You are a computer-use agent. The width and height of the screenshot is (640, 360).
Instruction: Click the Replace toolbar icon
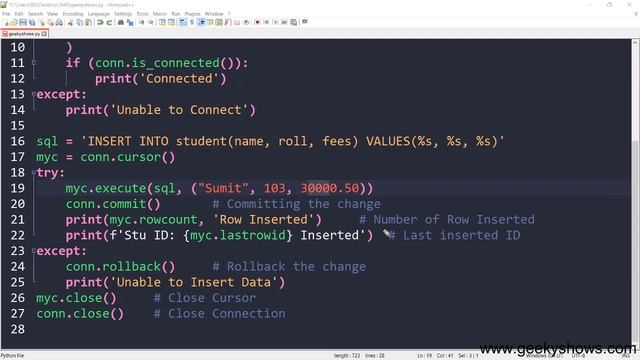click(x=130, y=22)
